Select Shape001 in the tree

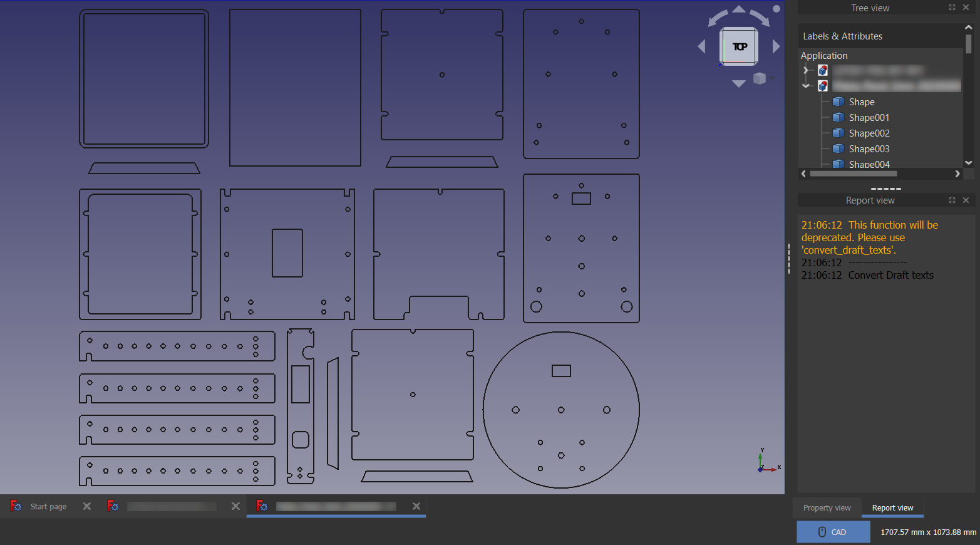tap(869, 118)
